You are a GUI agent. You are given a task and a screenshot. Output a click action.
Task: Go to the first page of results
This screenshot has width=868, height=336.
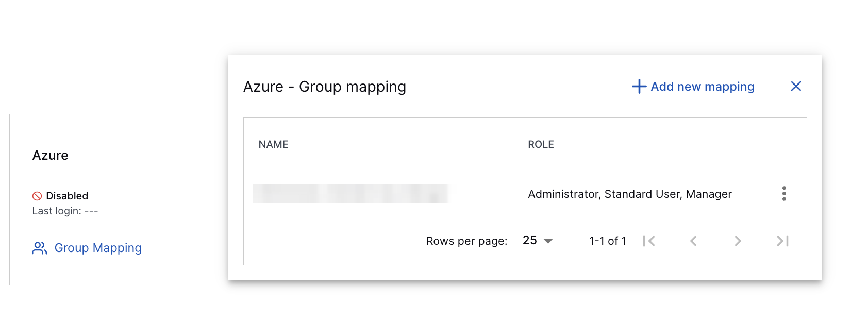[x=649, y=241]
